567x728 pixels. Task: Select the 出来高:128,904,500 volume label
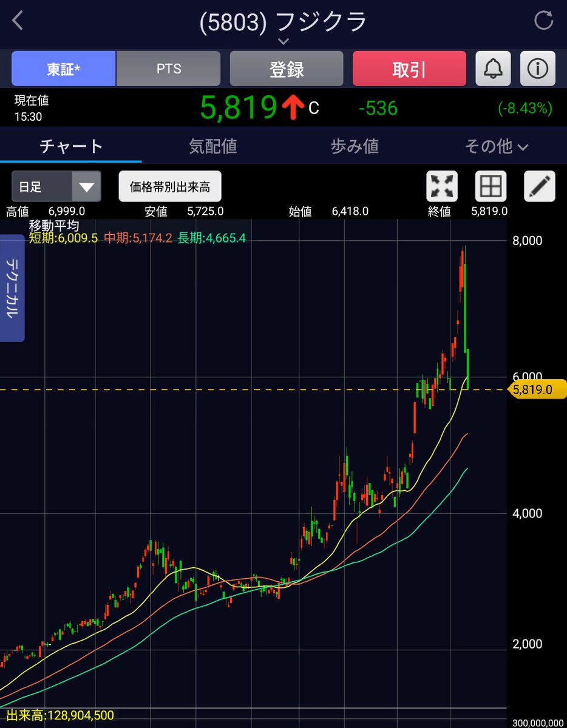pos(61,716)
